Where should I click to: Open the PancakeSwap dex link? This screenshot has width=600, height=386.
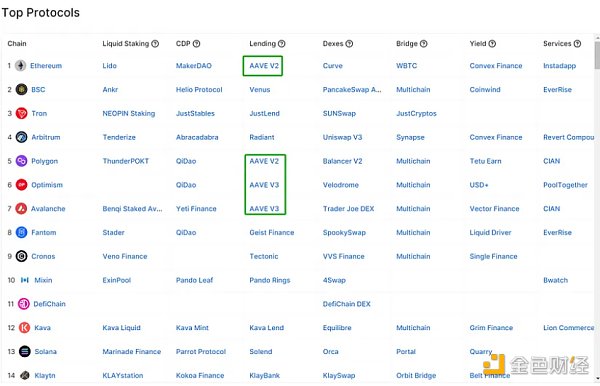pos(352,90)
